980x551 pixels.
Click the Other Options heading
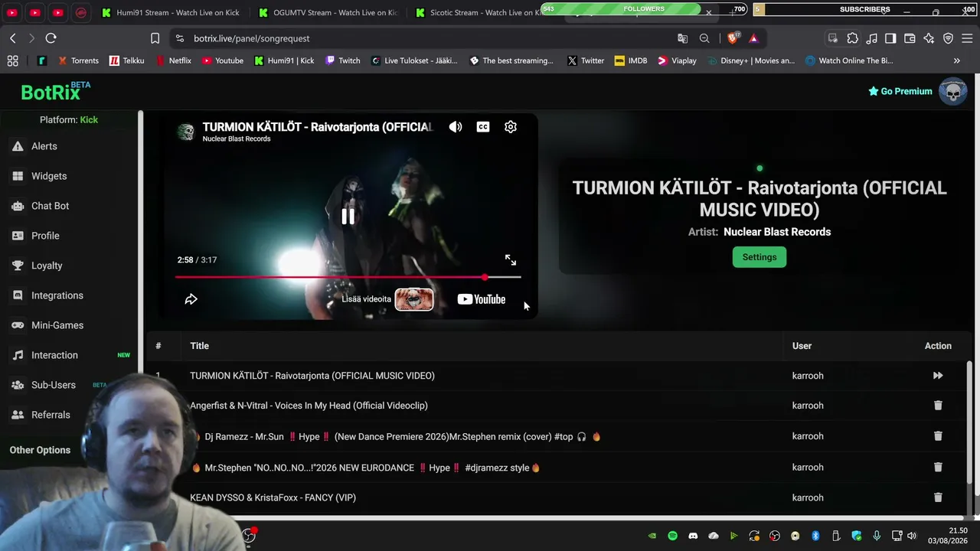(x=40, y=450)
